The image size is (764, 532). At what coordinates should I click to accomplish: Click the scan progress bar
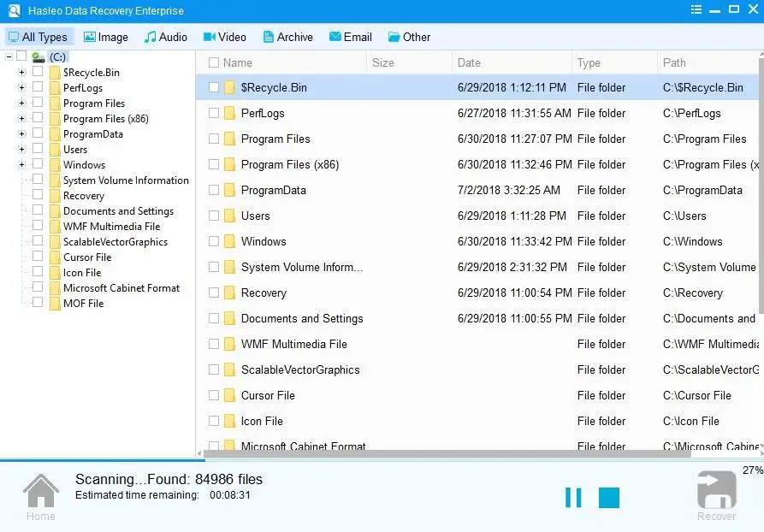tap(382, 460)
